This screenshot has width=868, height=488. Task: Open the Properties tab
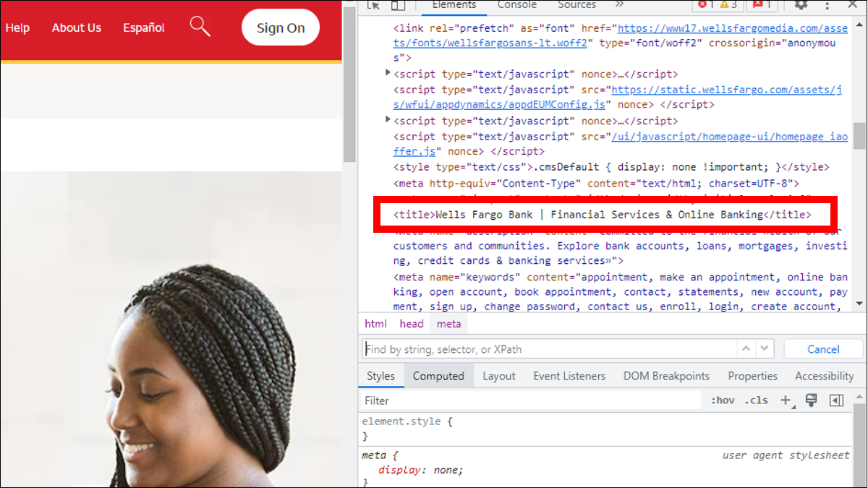click(x=752, y=376)
